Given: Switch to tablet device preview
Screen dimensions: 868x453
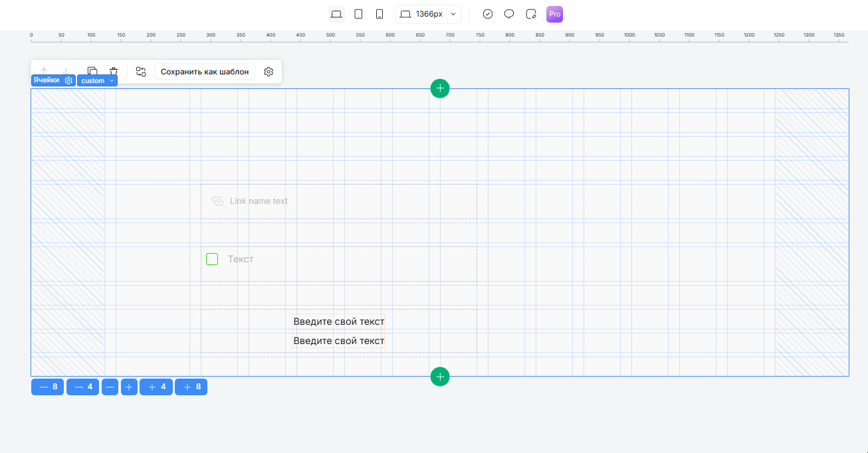Looking at the screenshot, I should [x=358, y=14].
